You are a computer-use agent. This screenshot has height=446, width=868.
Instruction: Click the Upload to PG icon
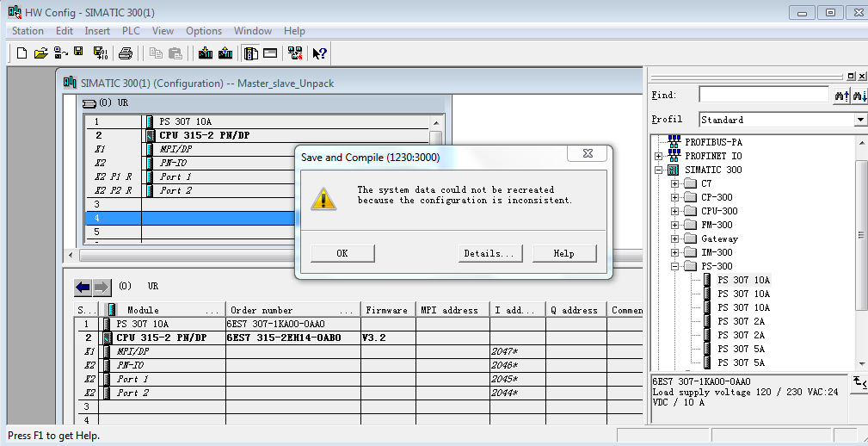(225, 53)
